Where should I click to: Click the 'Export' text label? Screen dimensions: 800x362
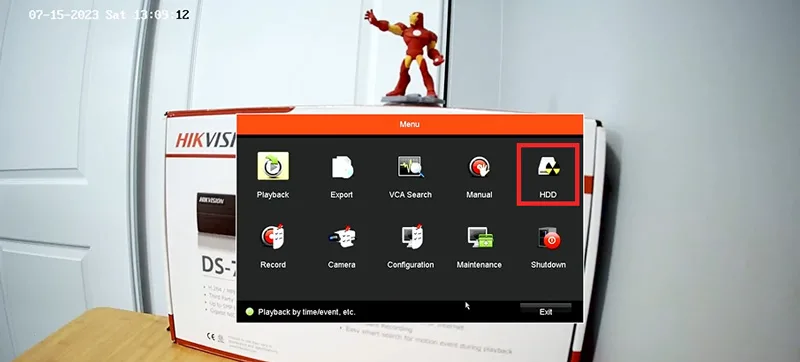pyautogui.click(x=342, y=195)
